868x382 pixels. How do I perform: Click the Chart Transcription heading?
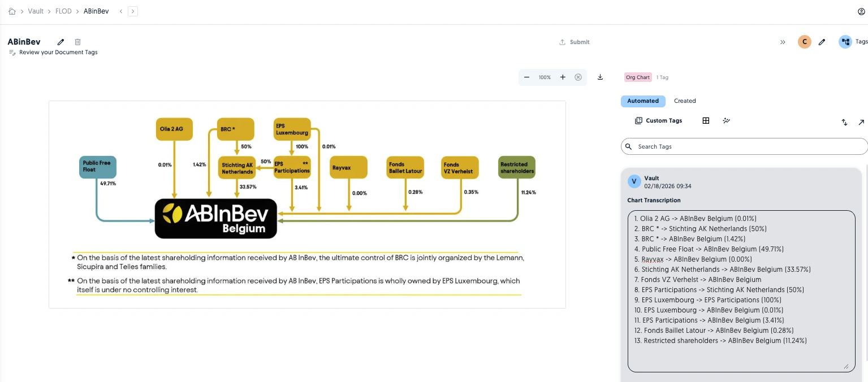click(x=654, y=201)
